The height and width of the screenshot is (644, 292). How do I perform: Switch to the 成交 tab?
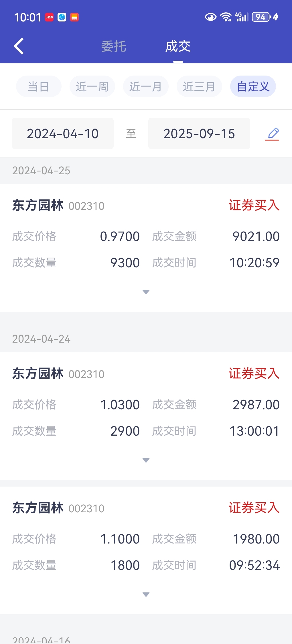tap(178, 46)
